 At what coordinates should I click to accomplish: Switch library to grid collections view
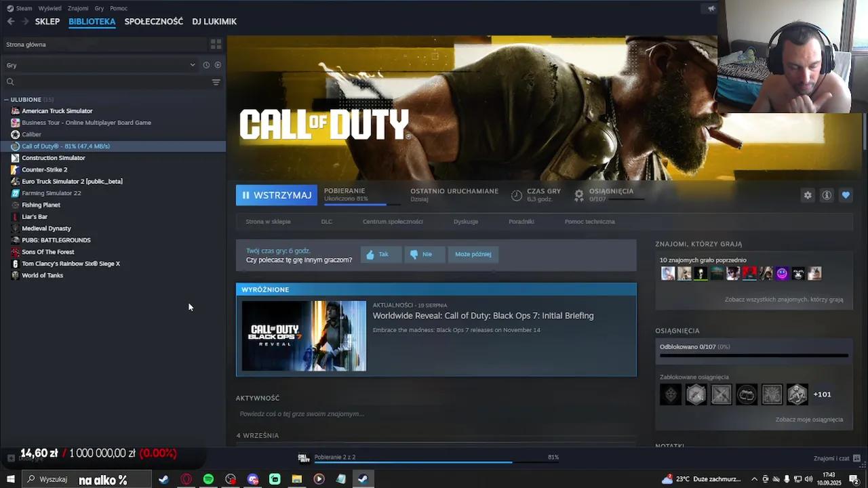tap(216, 44)
